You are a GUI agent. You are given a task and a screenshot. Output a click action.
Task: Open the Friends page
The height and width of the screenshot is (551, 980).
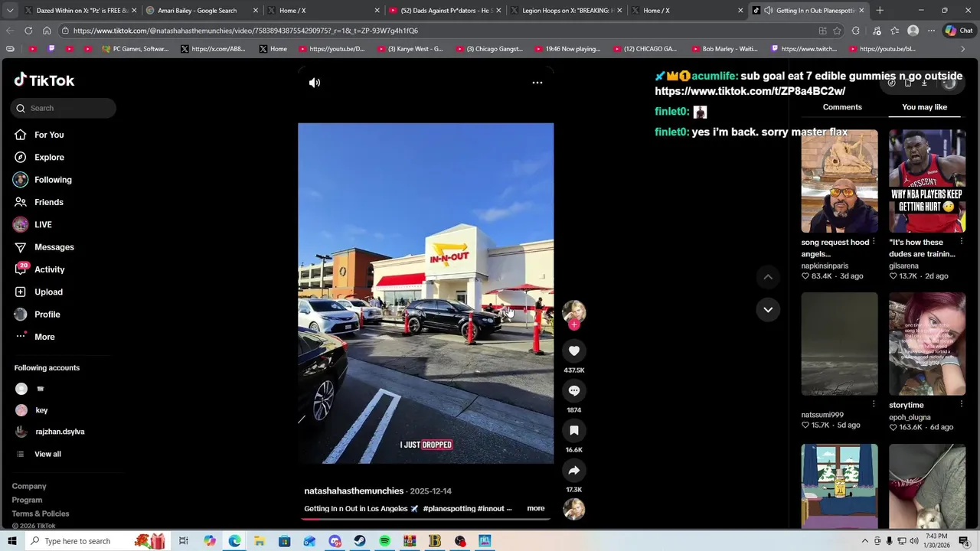(x=49, y=202)
